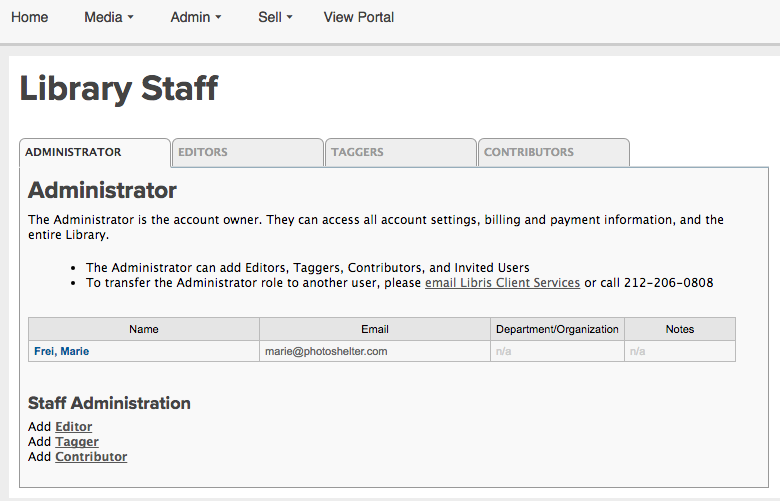
Task: Click the Staff Administration heading
Action: [x=109, y=403]
